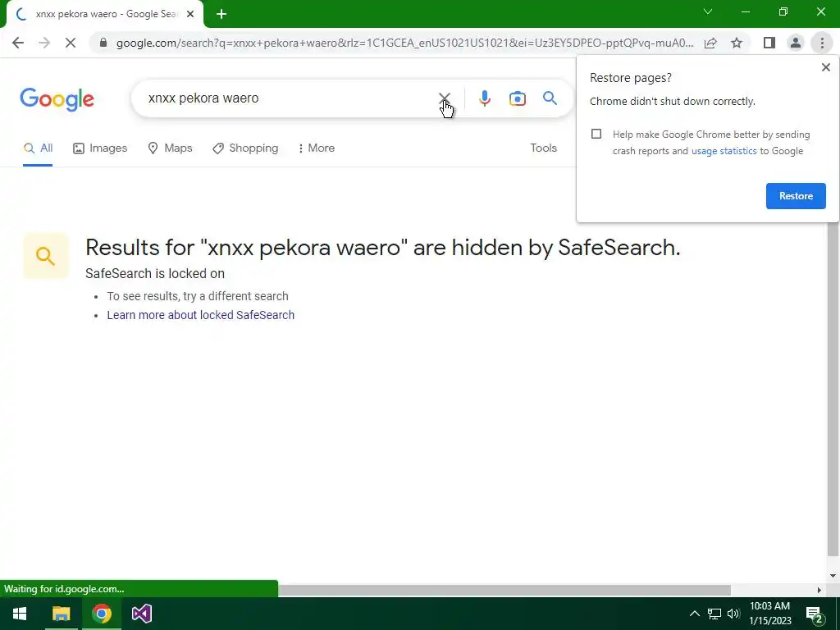View site information via the padlock icon
The width and height of the screenshot is (840, 630).
tap(103, 43)
